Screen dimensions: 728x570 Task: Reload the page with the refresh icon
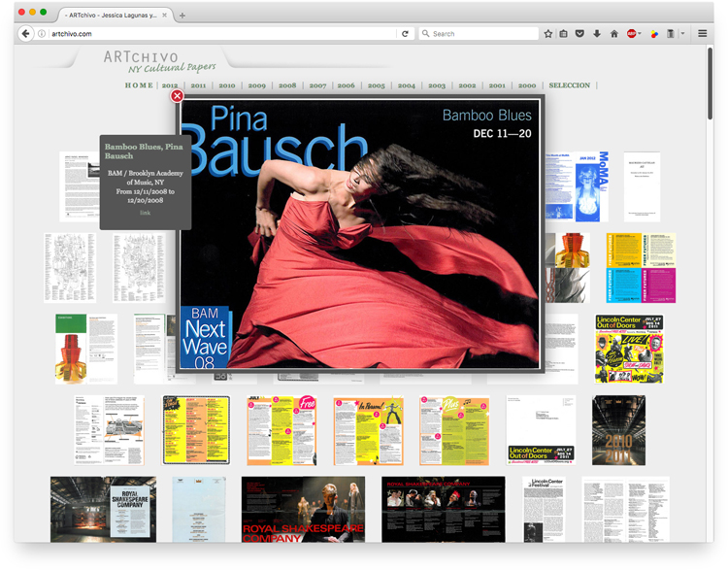tap(405, 33)
